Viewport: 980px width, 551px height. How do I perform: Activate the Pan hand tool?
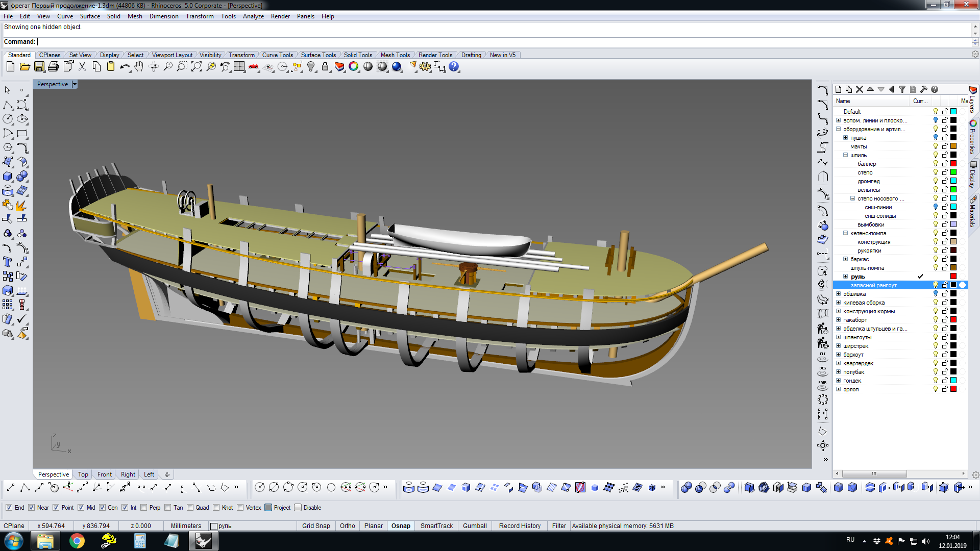139,67
